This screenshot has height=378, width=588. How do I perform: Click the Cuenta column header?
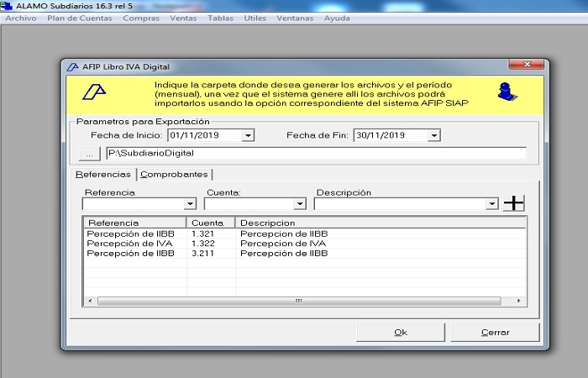[x=211, y=223]
